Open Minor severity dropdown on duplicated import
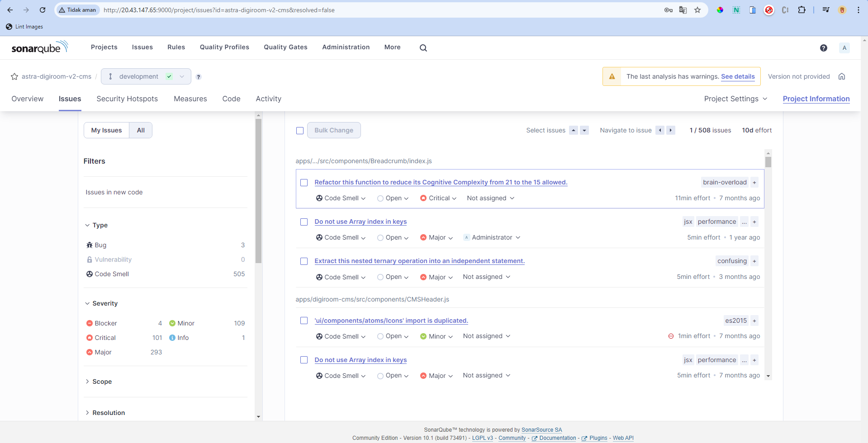The height and width of the screenshot is (443, 868). pos(436,336)
